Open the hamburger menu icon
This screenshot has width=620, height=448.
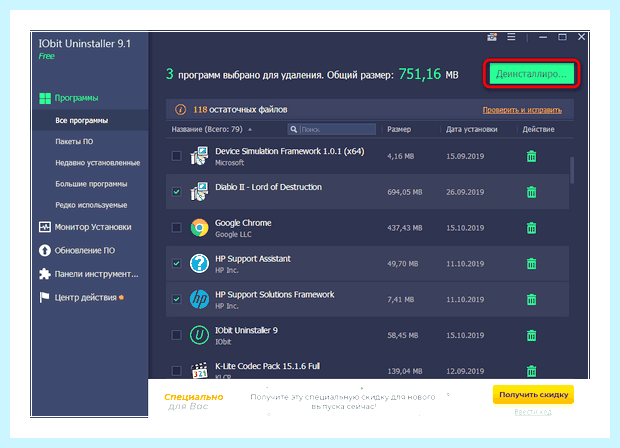511,37
